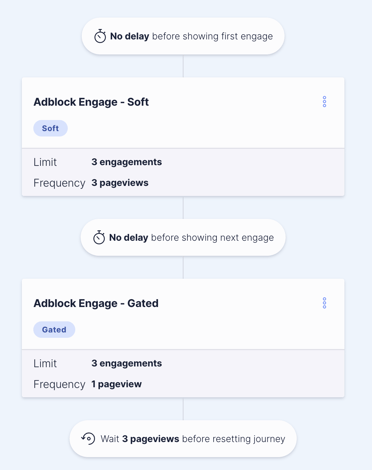Click the Soft engage limit of 3 engagements

127,162
